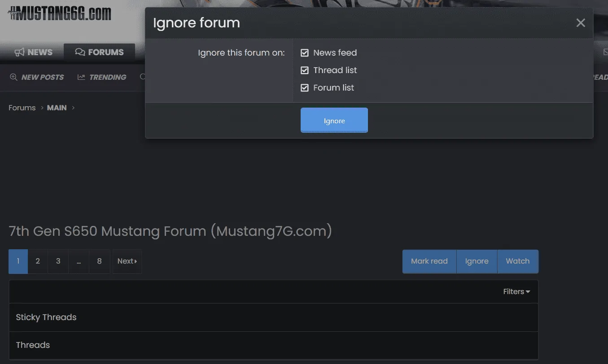Open the page-jump ellipsis

(79, 261)
